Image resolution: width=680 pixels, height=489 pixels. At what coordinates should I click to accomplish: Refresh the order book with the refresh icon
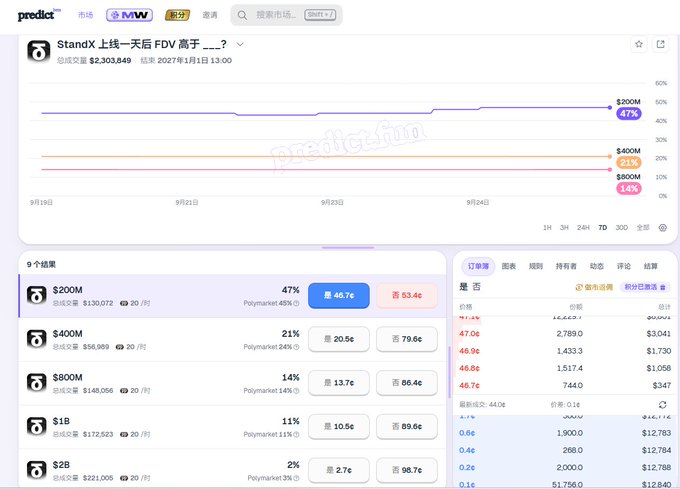click(x=662, y=405)
